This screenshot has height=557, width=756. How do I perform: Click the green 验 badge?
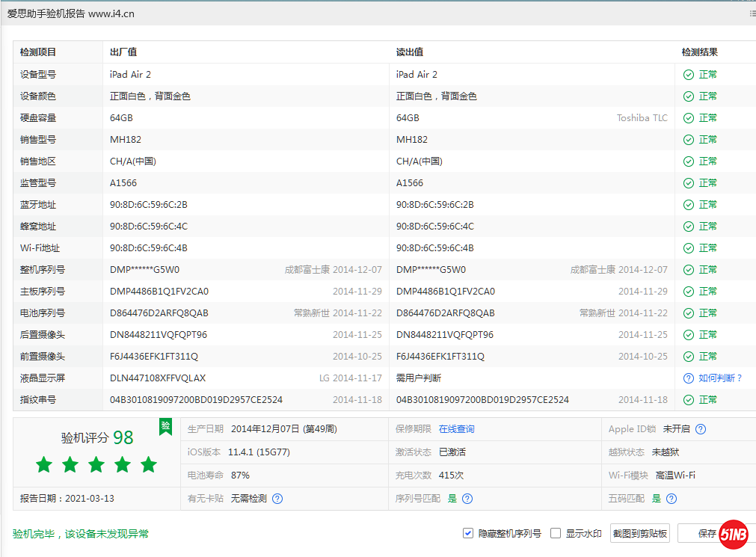click(x=165, y=426)
